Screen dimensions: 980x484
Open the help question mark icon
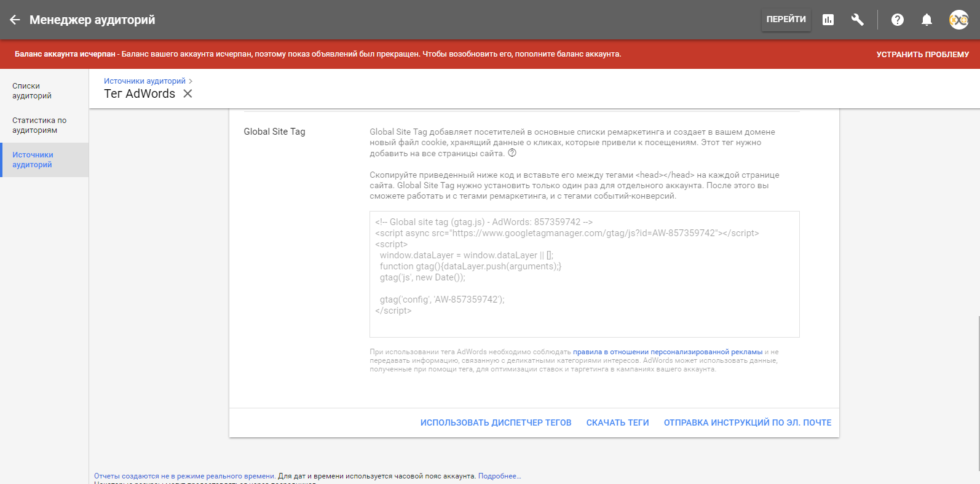898,20
